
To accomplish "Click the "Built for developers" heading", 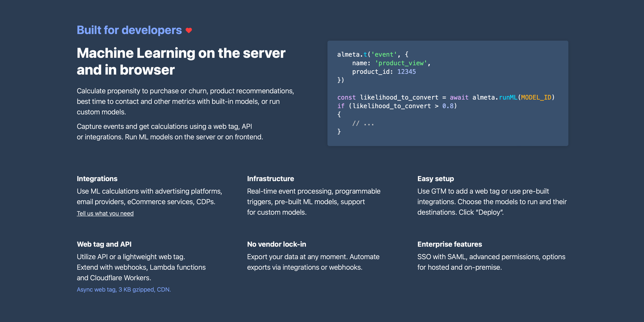I will 129,30.
